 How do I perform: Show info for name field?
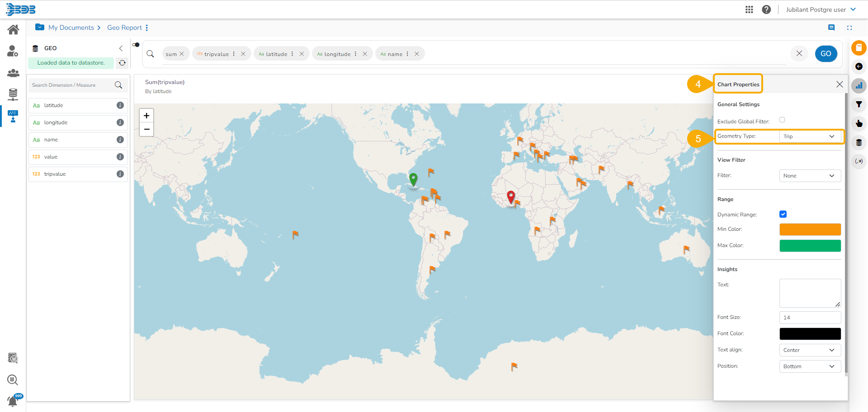120,140
